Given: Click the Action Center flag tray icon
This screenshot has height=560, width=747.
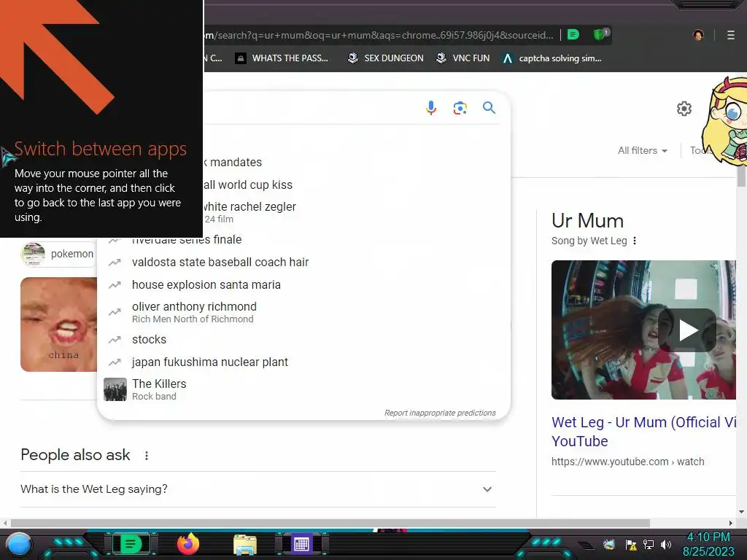Looking at the screenshot, I should coord(631,544).
